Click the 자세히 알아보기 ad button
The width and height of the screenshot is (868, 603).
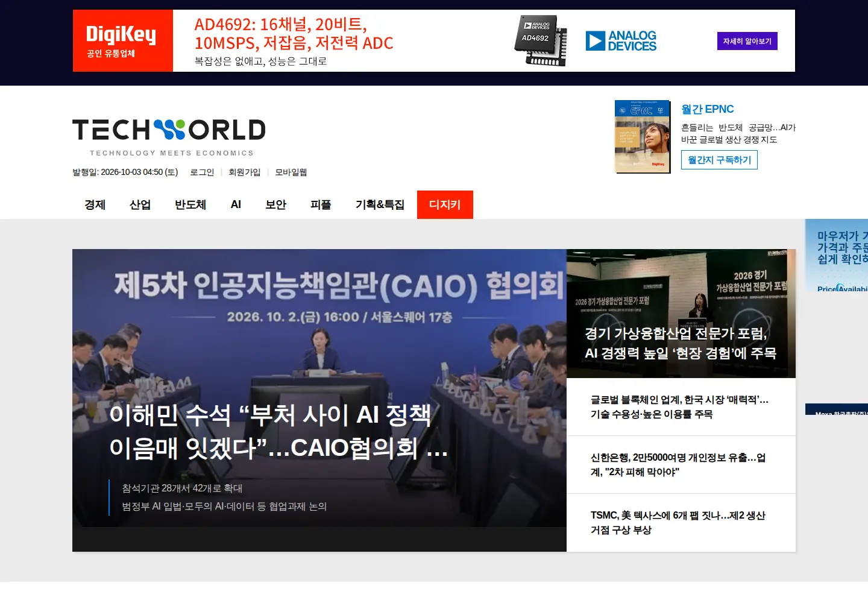tap(747, 41)
